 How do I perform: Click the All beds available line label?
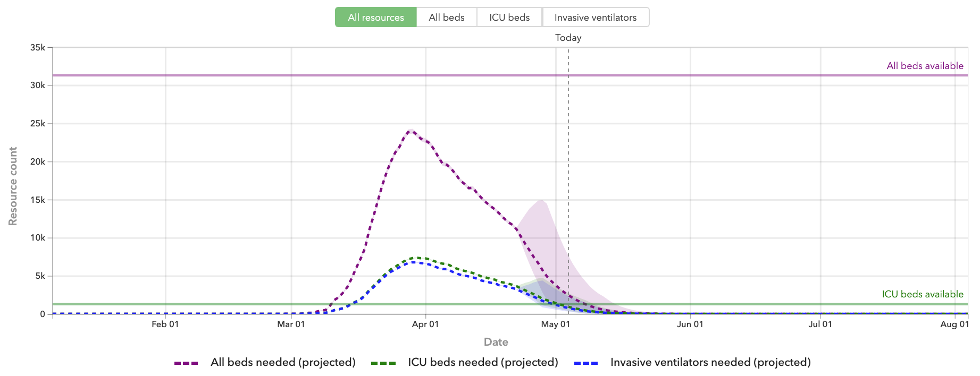tap(925, 66)
